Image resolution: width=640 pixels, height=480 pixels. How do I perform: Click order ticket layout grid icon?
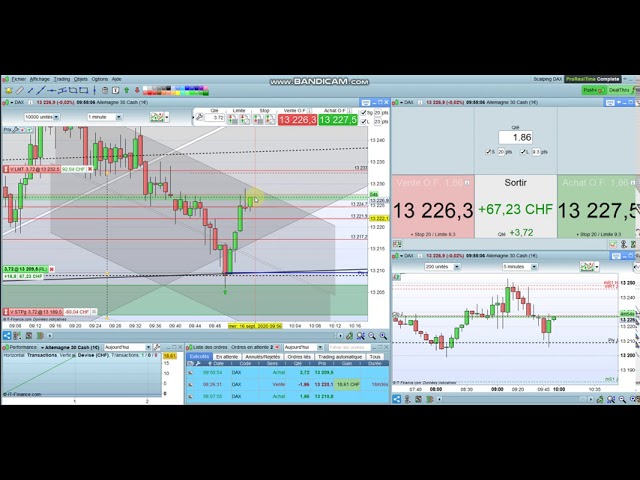[x=397, y=244]
